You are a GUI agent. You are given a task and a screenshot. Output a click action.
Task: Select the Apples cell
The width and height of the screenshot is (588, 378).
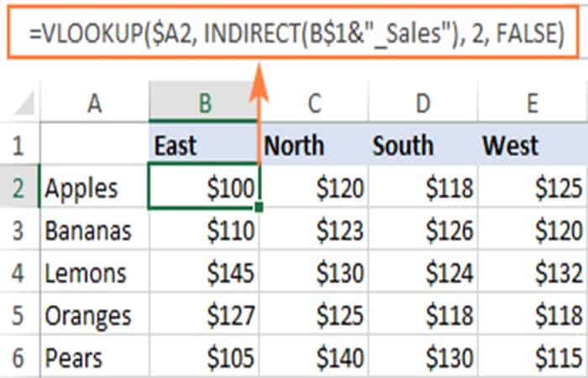click(94, 187)
